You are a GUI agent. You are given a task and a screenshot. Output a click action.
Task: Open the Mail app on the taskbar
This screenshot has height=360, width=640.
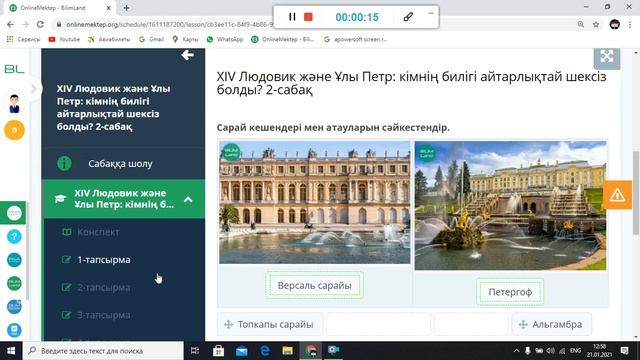(242, 351)
